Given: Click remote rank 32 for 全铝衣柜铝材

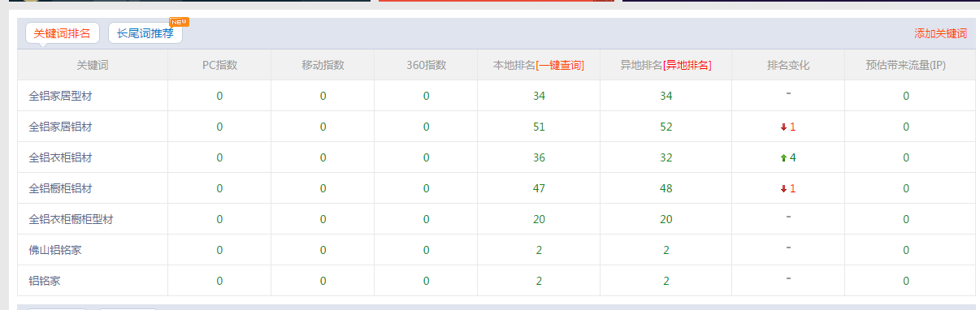Looking at the screenshot, I should (666, 157).
